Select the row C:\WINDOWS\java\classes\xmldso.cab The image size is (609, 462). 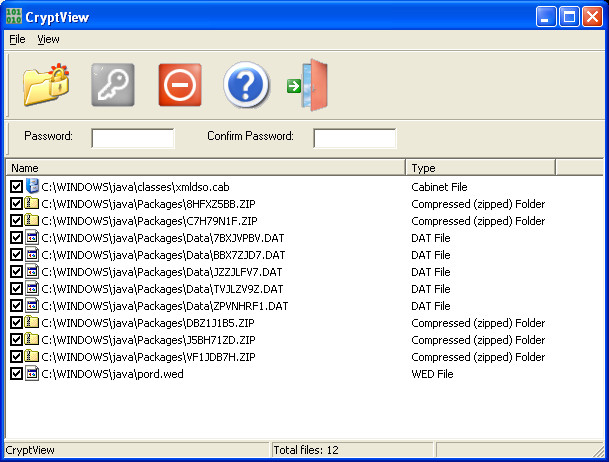click(136, 187)
